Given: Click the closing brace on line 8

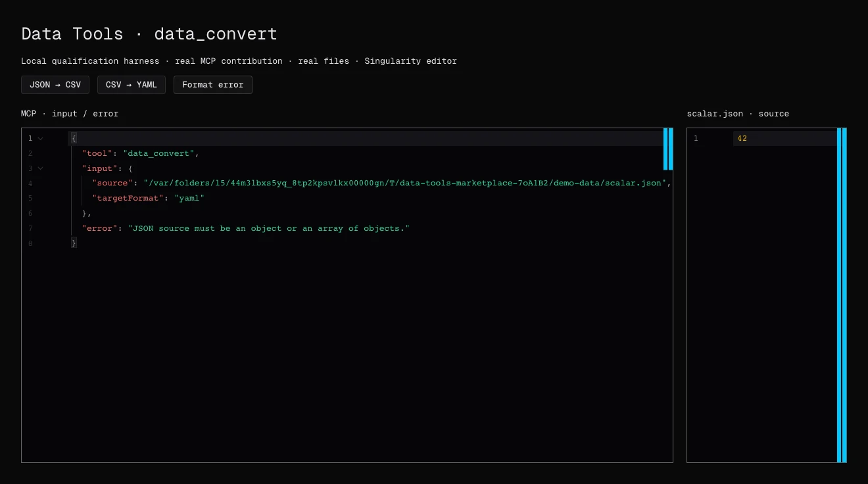Looking at the screenshot, I should (x=74, y=243).
